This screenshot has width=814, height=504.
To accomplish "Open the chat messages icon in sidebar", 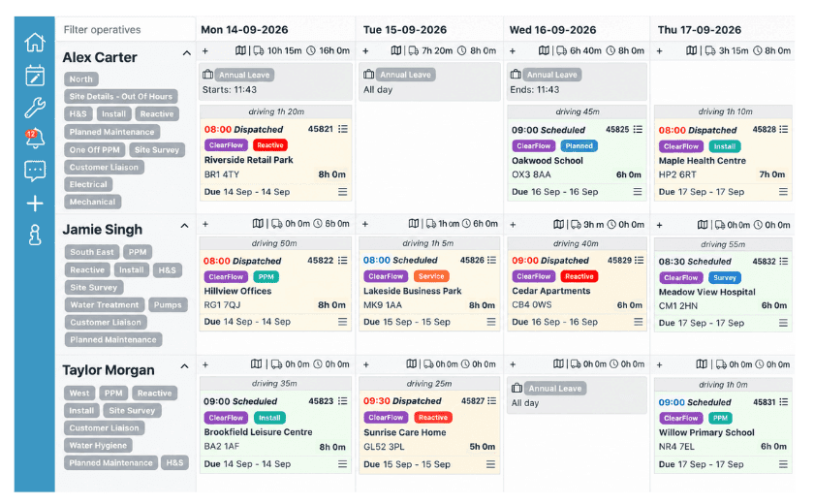I will 35,171.
